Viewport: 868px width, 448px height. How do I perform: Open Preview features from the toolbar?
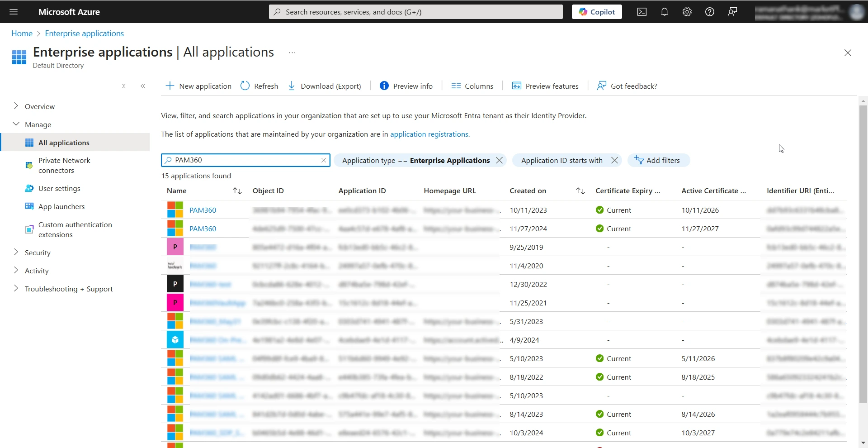pyautogui.click(x=545, y=86)
